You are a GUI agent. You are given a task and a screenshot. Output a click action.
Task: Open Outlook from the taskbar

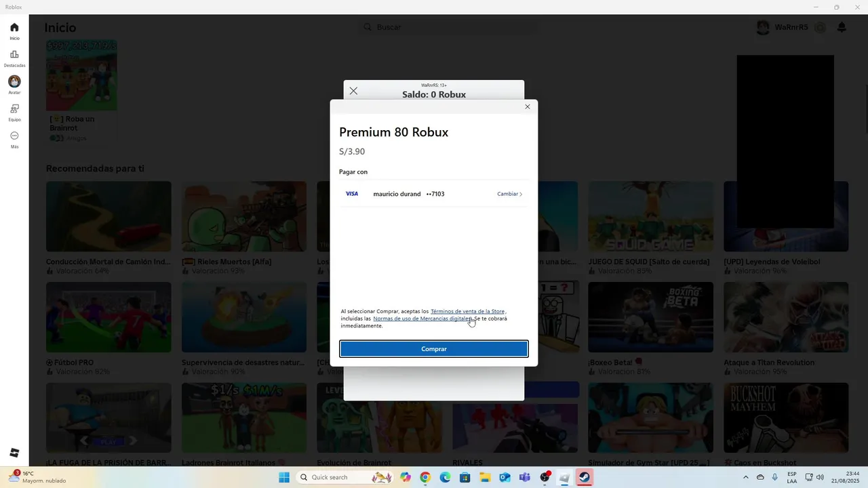[x=505, y=477]
